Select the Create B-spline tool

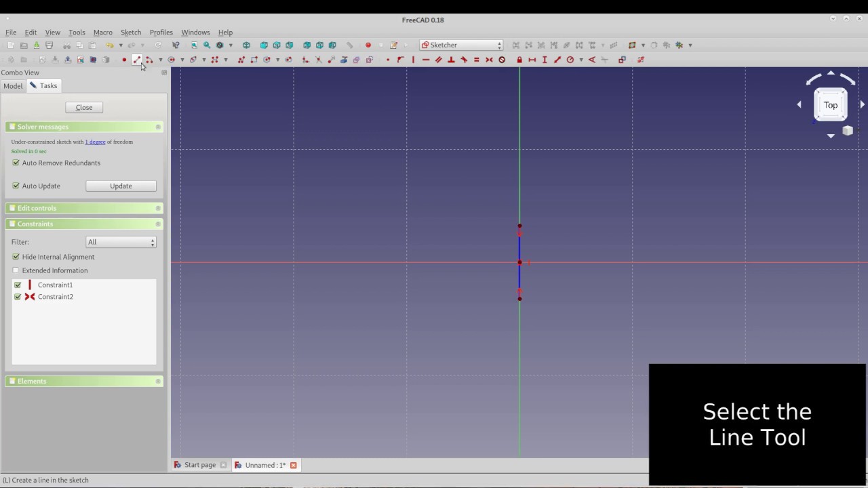tap(215, 60)
